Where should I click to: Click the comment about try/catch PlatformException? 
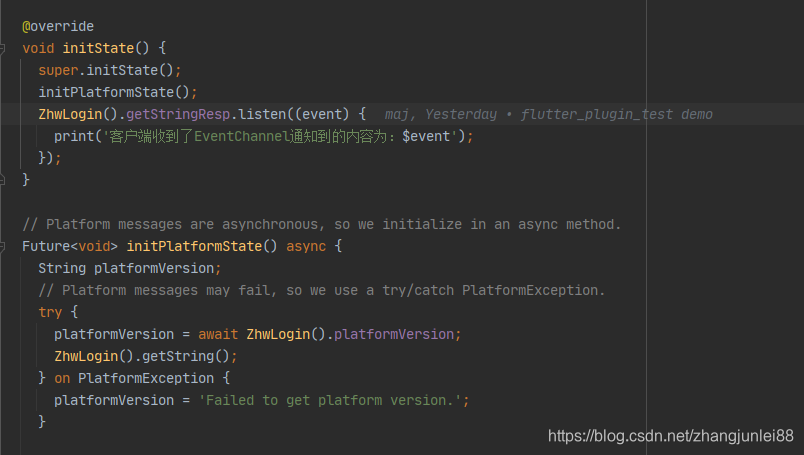point(322,290)
